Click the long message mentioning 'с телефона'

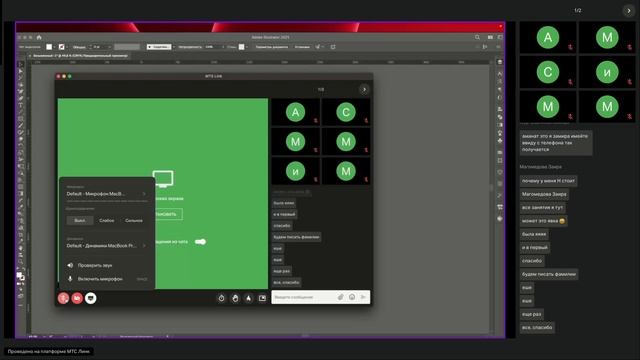pos(556,143)
